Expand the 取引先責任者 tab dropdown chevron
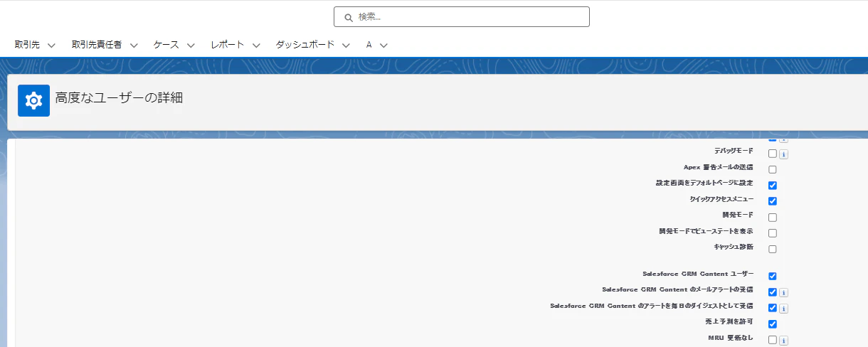Image resolution: width=868 pixels, height=347 pixels. tap(134, 45)
